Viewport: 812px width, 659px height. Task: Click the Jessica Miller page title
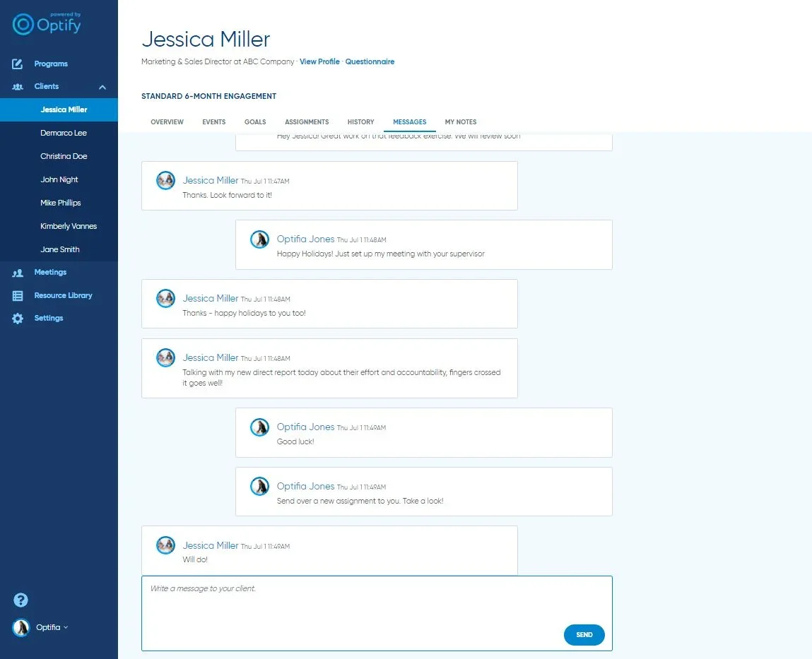coord(206,40)
